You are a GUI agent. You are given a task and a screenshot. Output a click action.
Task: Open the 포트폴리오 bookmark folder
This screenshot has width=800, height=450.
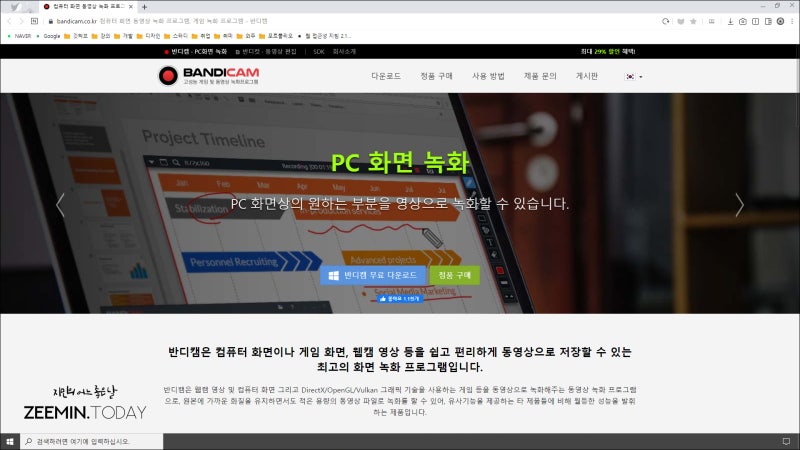276,36
